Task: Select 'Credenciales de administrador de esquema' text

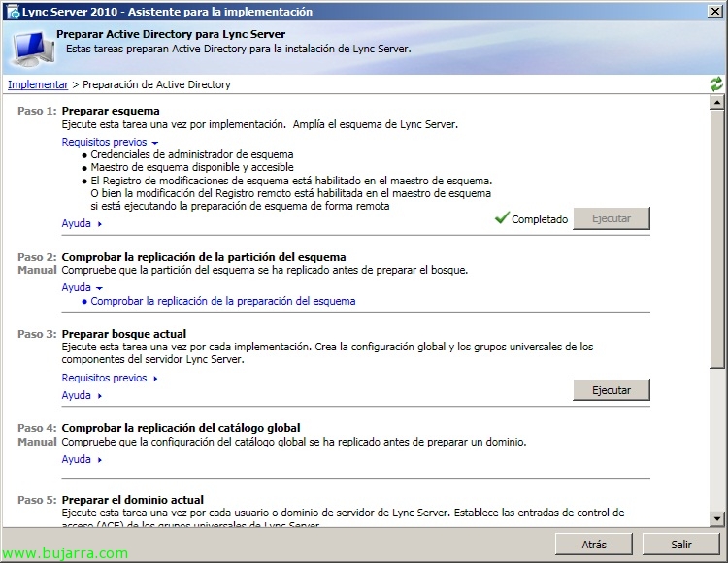Action: click(x=192, y=154)
